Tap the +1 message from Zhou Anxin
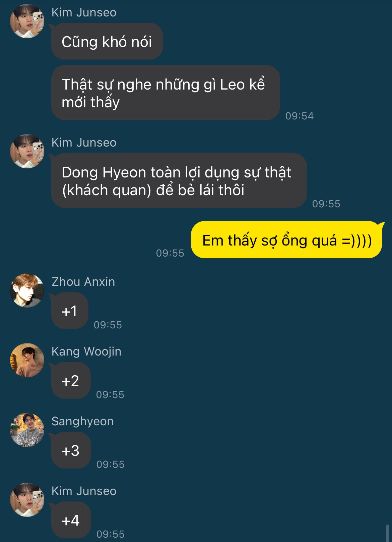 click(x=70, y=311)
